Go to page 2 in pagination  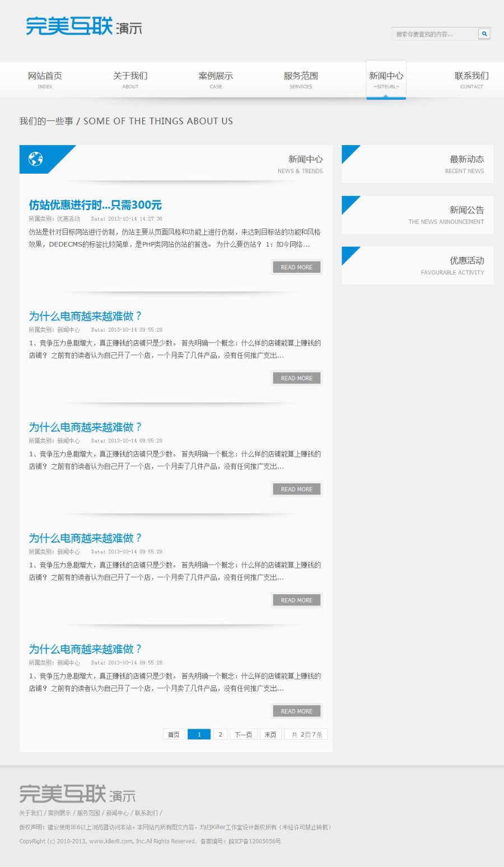(220, 734)
